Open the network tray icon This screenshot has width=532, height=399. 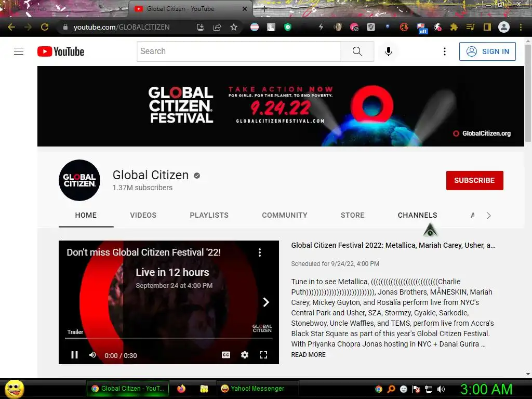click(429, 389)
